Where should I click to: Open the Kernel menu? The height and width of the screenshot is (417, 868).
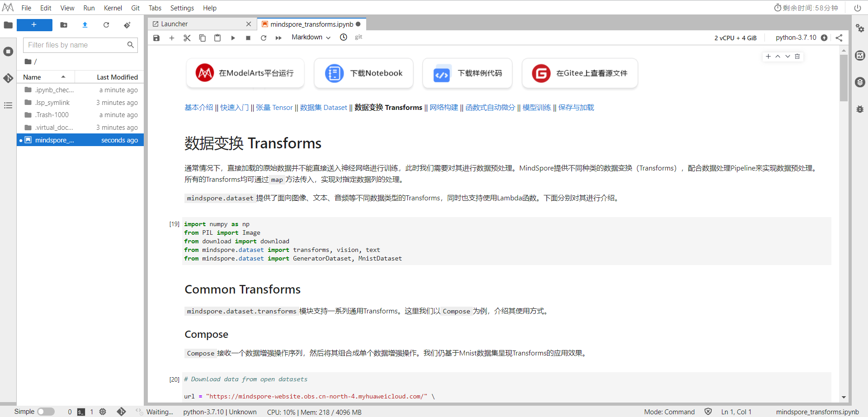pos(113,8)
